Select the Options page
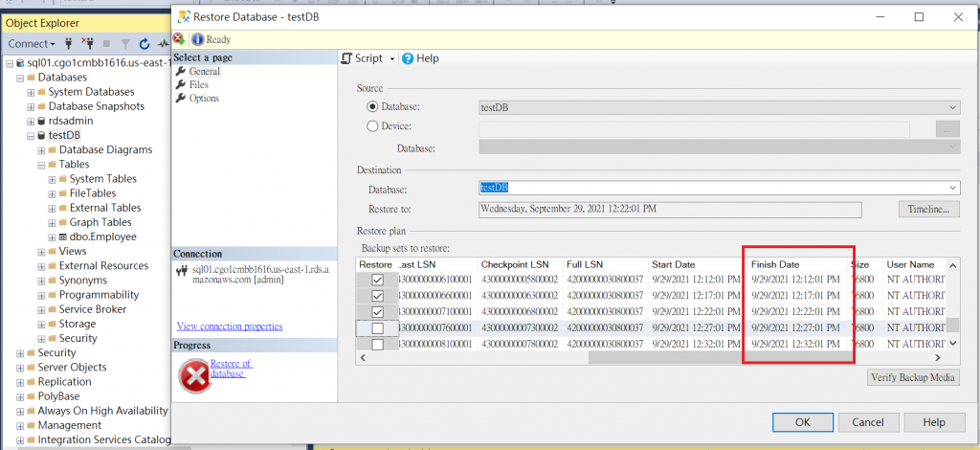The height and width of the screenshot is (450, 980). (204, 98)
